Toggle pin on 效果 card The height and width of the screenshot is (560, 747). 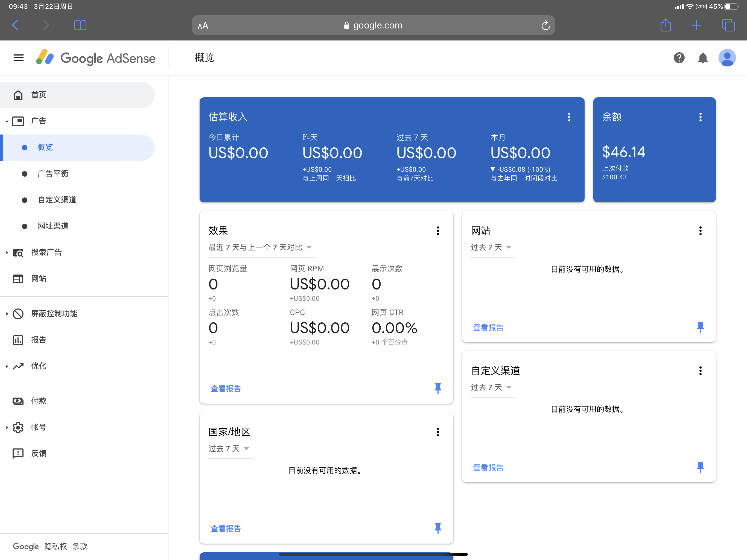point(438,389)
